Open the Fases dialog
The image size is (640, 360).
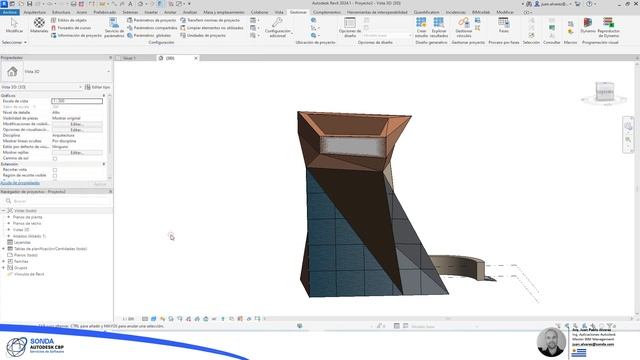click(x=504, y=25)
